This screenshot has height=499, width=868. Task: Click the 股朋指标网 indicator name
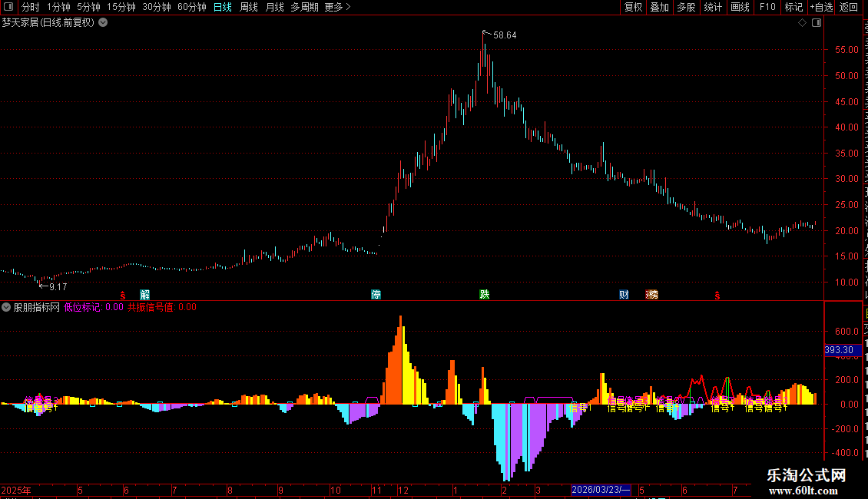point(37,307)
